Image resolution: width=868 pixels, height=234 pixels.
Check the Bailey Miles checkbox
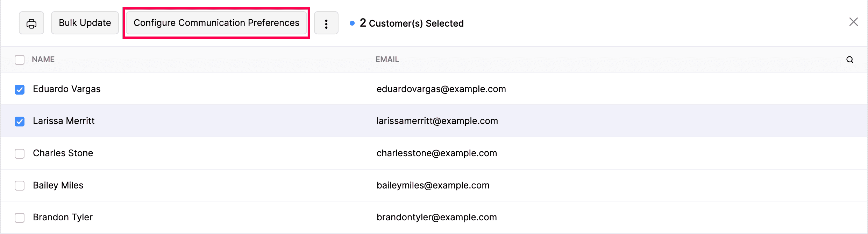tap(20, 185)
